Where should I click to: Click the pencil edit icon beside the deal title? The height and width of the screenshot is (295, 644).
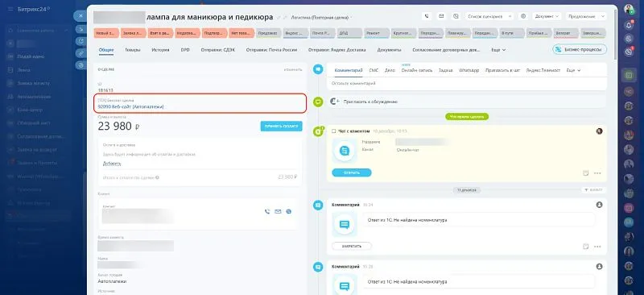279,18
